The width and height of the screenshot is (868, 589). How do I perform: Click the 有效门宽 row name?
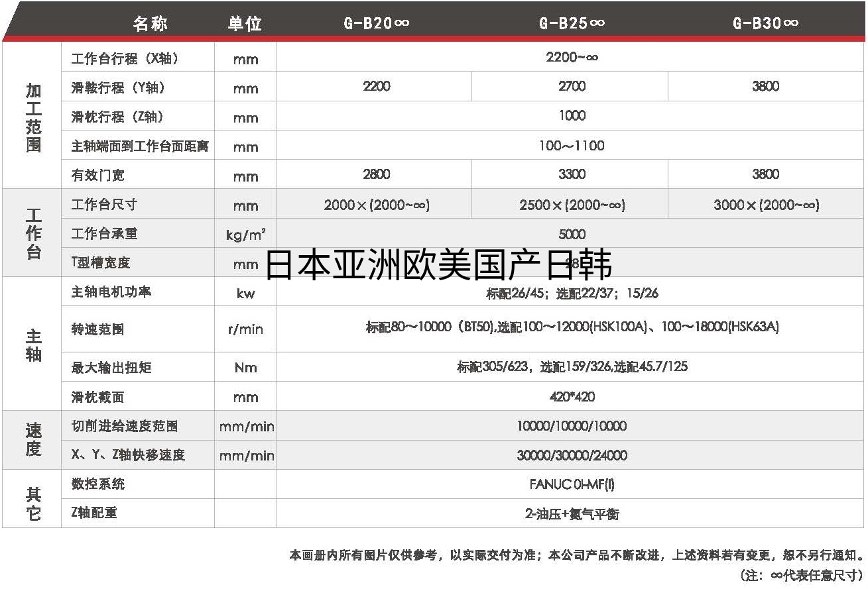(x=97, y=175)
